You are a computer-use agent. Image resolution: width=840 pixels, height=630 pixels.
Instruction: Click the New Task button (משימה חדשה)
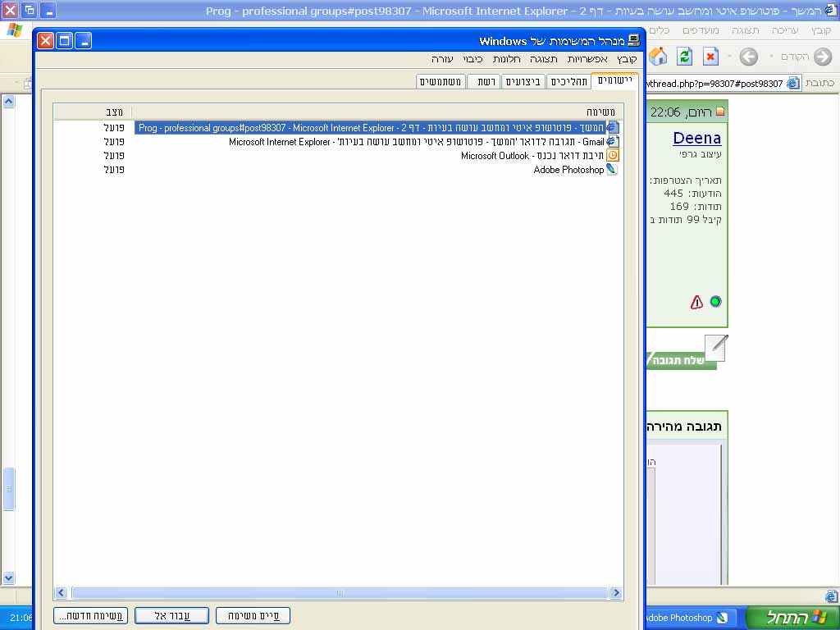click(90, 615)
